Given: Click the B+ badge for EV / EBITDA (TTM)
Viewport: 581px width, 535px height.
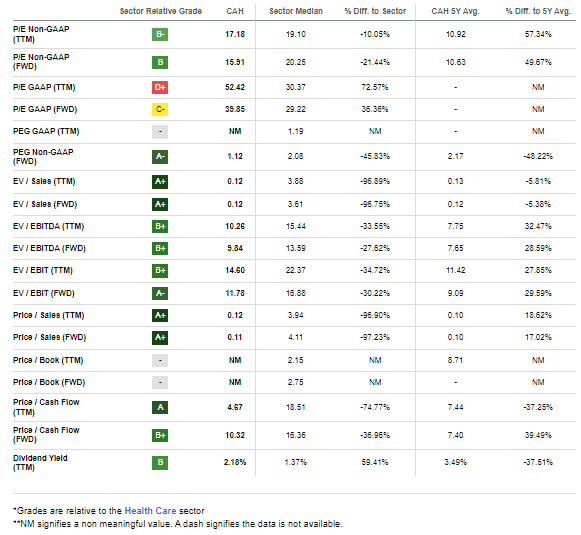Looking at the screenshot, I should 160,226.
